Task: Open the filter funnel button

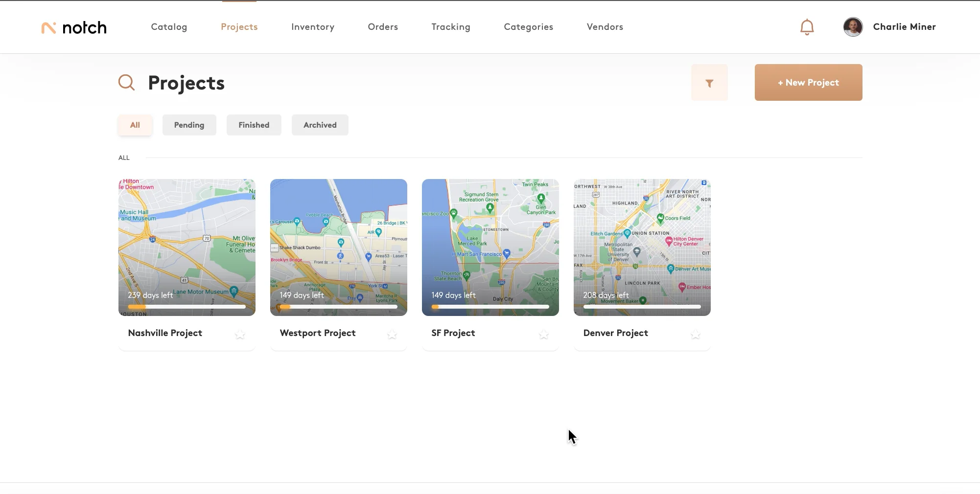Action: tap(709, 83)
